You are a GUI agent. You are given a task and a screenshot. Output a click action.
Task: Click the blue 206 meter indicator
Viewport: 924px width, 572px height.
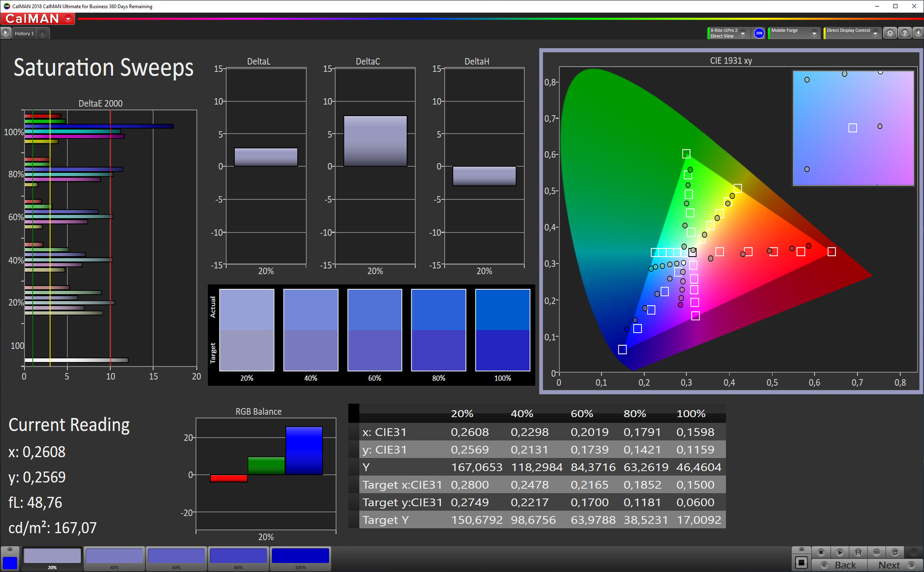(x=759, y=33)
